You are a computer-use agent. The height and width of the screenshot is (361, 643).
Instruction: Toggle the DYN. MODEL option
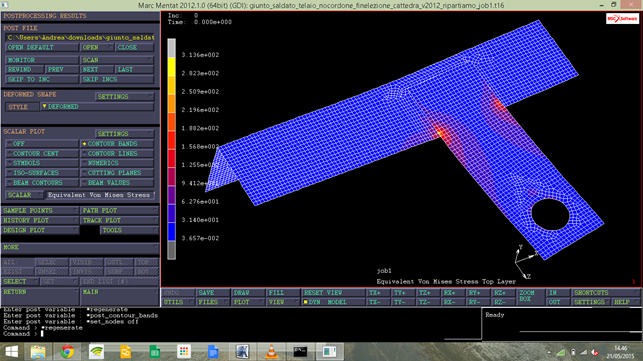[x=333, y=302]
